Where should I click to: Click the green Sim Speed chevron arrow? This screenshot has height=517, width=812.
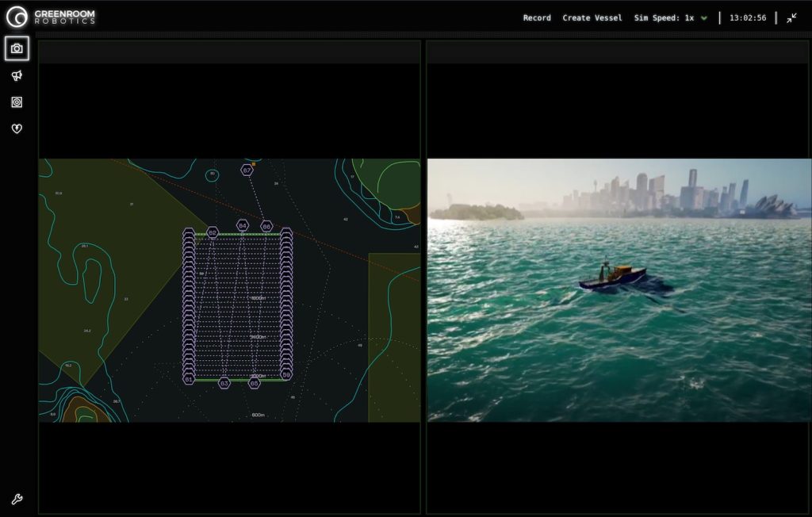point(703,18)
